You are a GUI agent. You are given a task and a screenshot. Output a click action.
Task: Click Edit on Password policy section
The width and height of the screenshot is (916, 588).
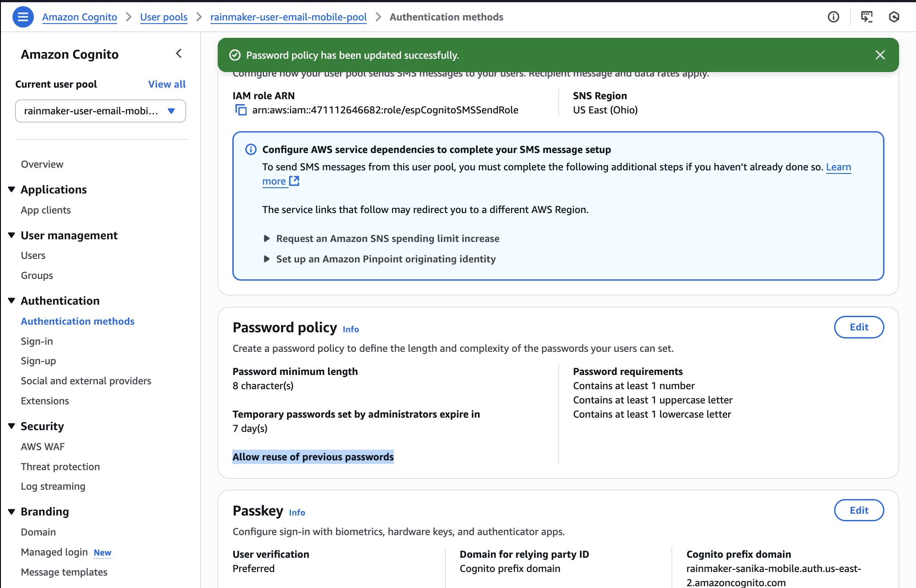[859, 327]
